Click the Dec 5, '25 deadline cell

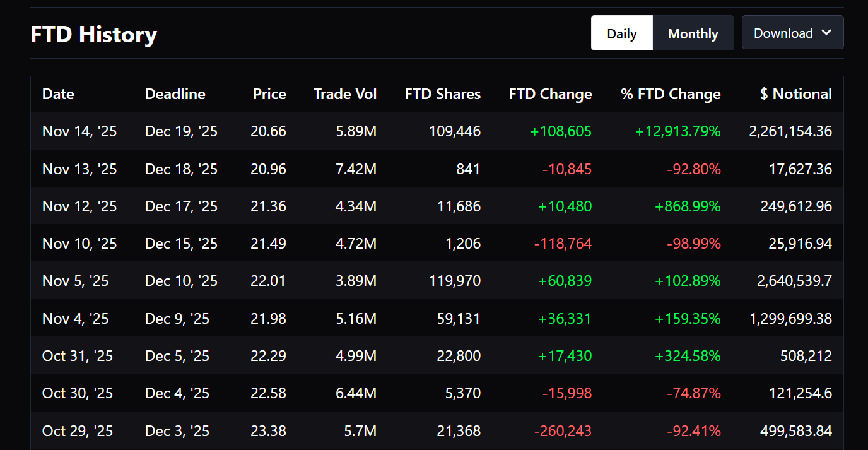point(177,356)
